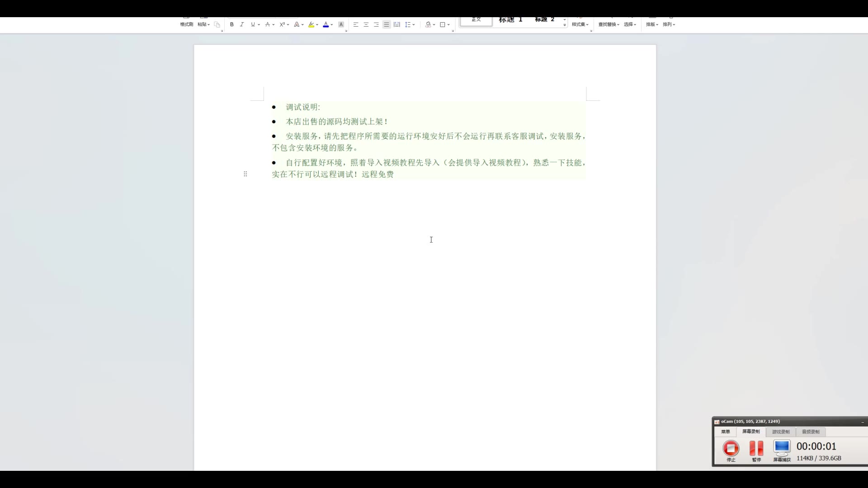Pause the oCam recording
This screenshot has height=488, width=868.
coord(756,448)
